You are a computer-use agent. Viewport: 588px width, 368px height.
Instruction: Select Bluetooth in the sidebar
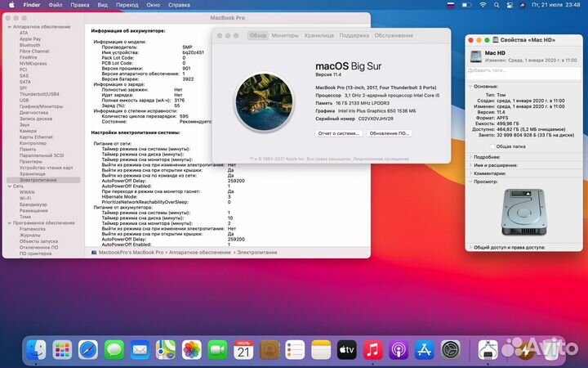coord(29,45)
